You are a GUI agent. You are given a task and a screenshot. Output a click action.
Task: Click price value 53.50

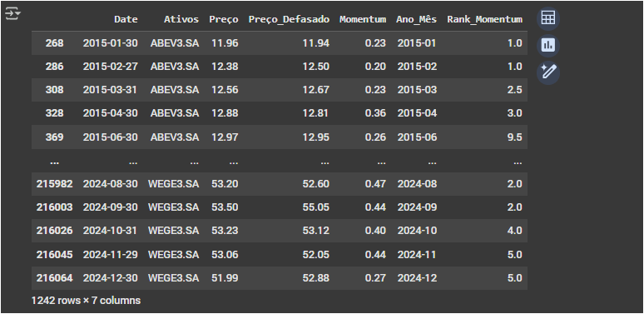pyautogui.click(x=225, y=207)
